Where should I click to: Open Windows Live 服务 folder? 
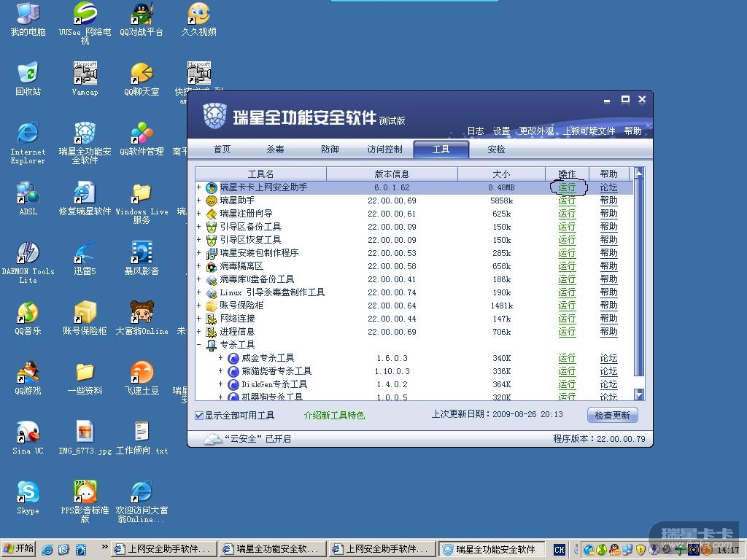coord(142,203)
